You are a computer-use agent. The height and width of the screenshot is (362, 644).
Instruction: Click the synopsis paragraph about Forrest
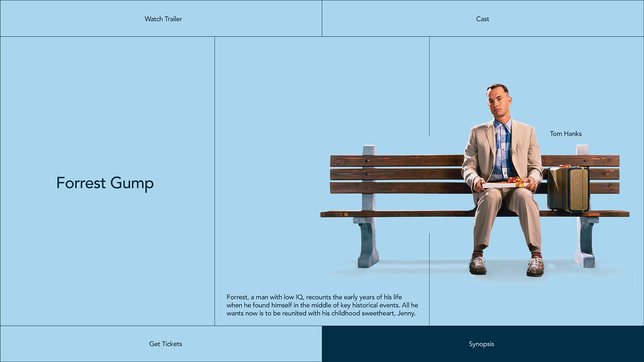coord(322,305)
